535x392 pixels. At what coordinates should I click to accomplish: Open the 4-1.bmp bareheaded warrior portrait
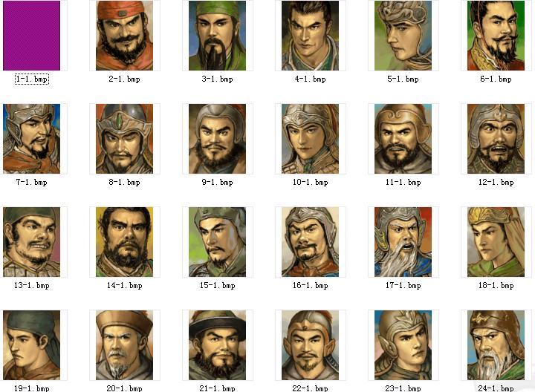pyautogui.click(x=310, y=36)
